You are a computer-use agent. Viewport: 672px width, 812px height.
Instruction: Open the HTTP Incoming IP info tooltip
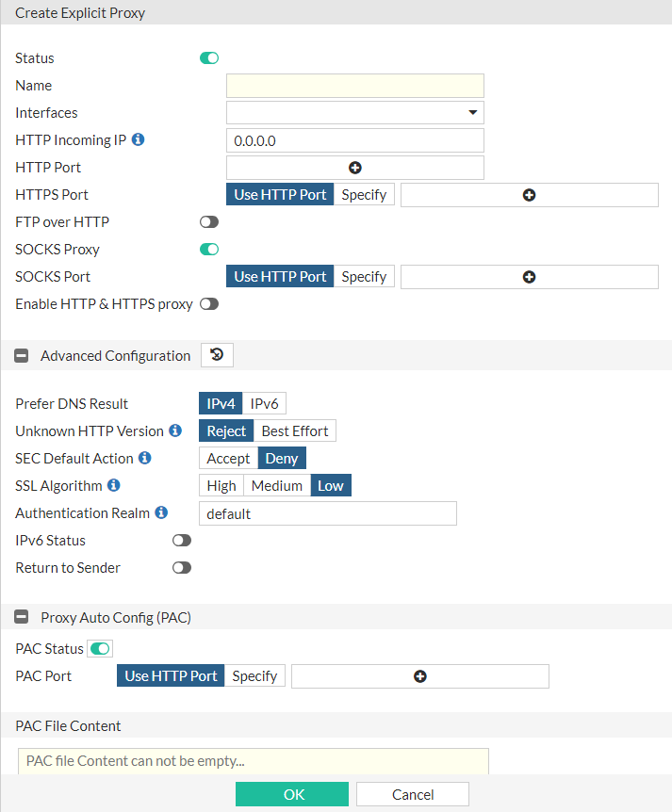click(138, 138)
